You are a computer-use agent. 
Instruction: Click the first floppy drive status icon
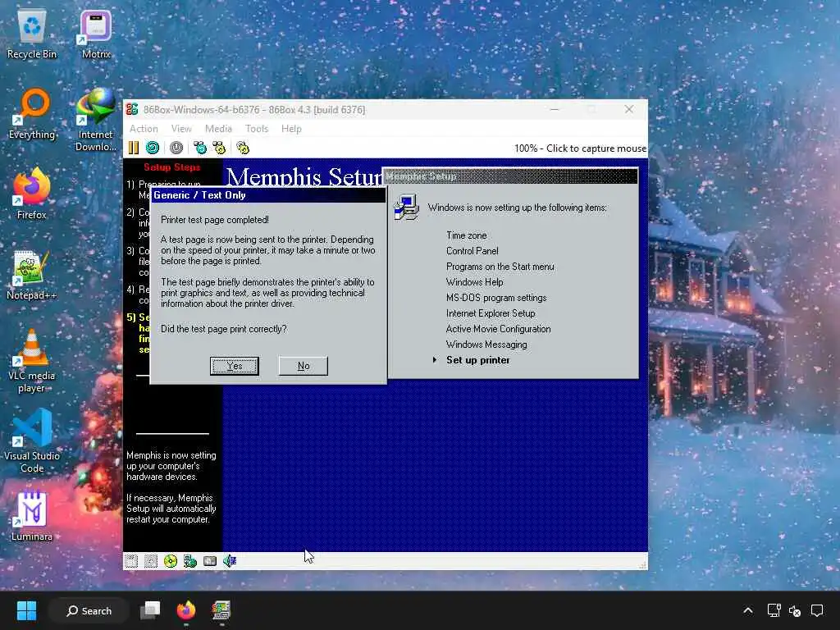[x=131, y=561]
